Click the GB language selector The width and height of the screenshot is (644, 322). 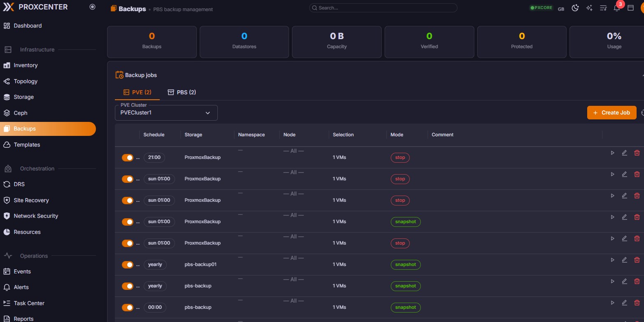click(561, 9)
